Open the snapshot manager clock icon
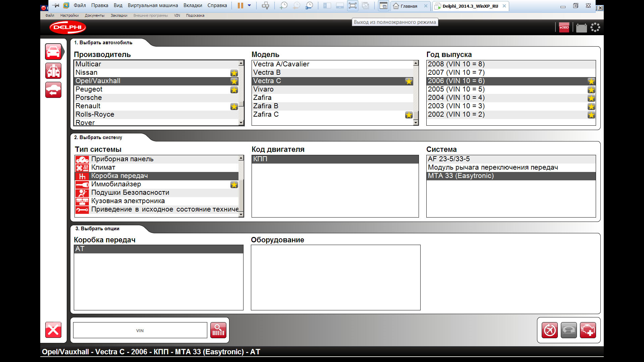644x362 pixels. pos(309,5)
